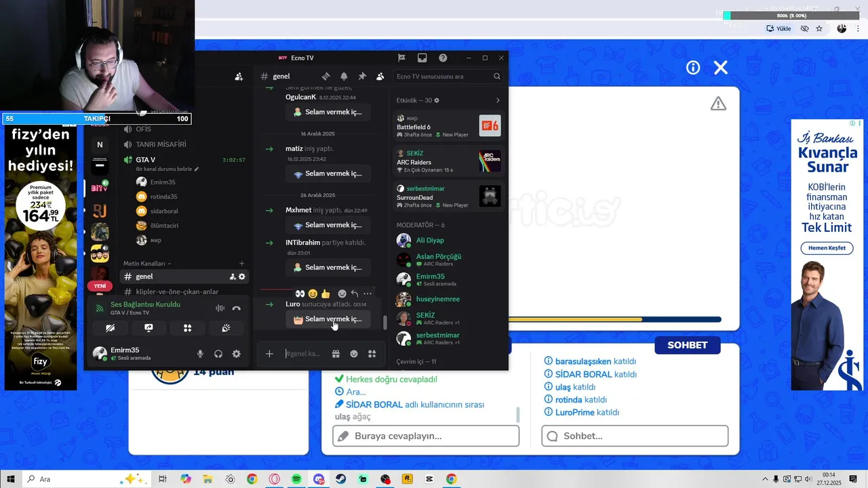Click Selam vermek button under Mxhmet
This screenshot has height=488, width=868.
(x=328, y=225)
